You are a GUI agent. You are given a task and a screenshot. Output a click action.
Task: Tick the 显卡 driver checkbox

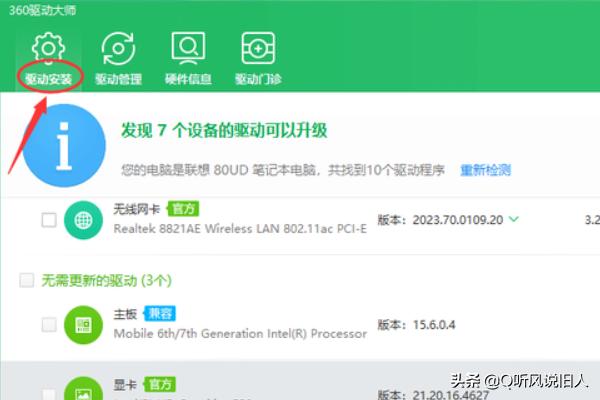click(x=49, y=395)
